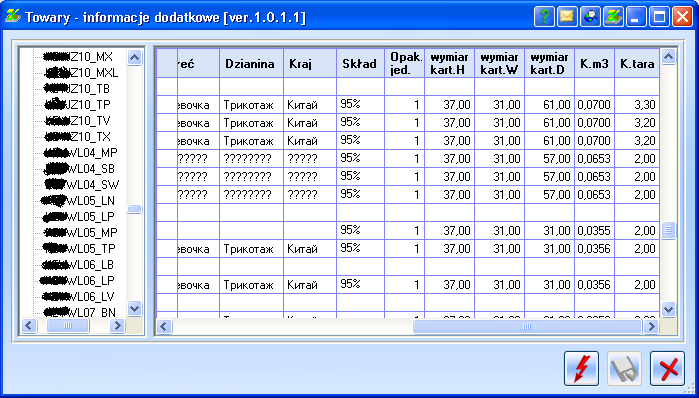Image resolution: width=699 pixels, height=398 pixels.
Task: Click the application icon left of window title
Action: (12, 17)
